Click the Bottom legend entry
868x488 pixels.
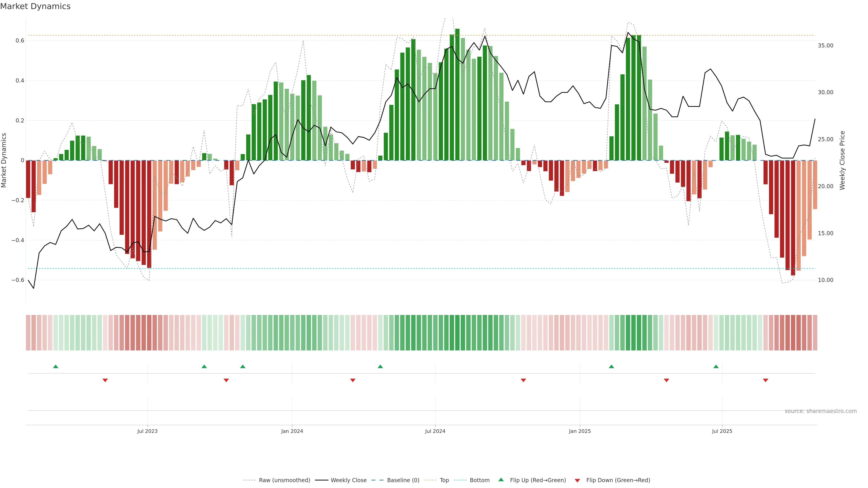point(479,480)
